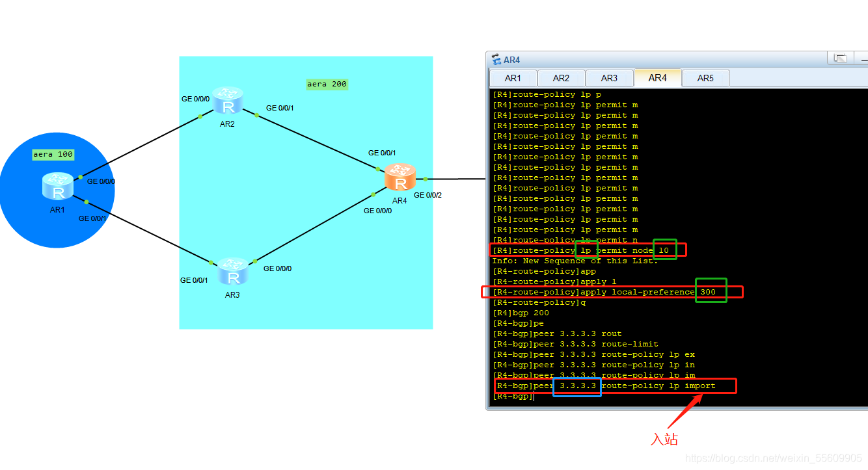Click the line "[R4-route-policy]apply l"

tap(554, 281)
